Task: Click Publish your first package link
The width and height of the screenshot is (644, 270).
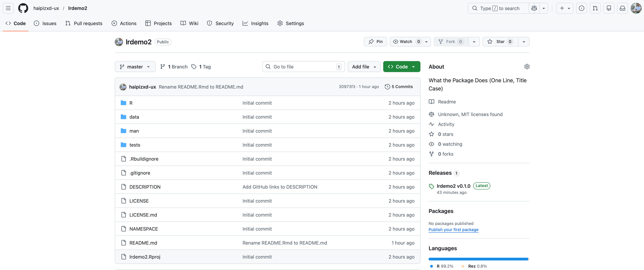Action: click(453, 230)
